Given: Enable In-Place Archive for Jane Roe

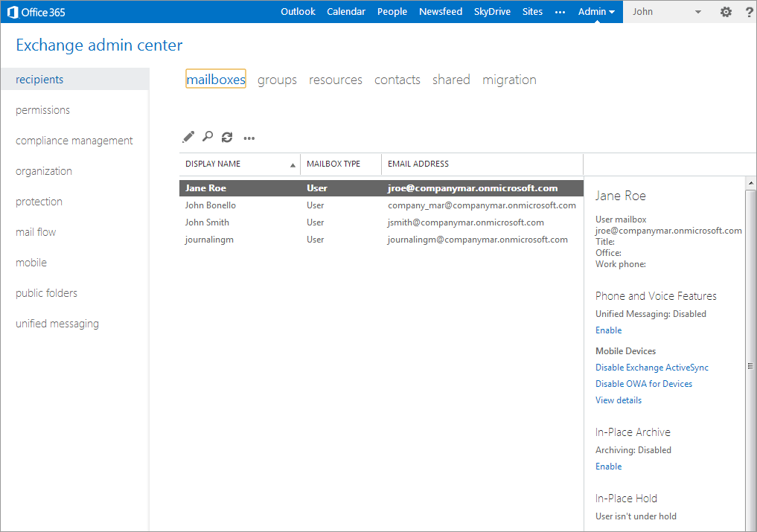Looking at the screenshot, I should 608,466.
